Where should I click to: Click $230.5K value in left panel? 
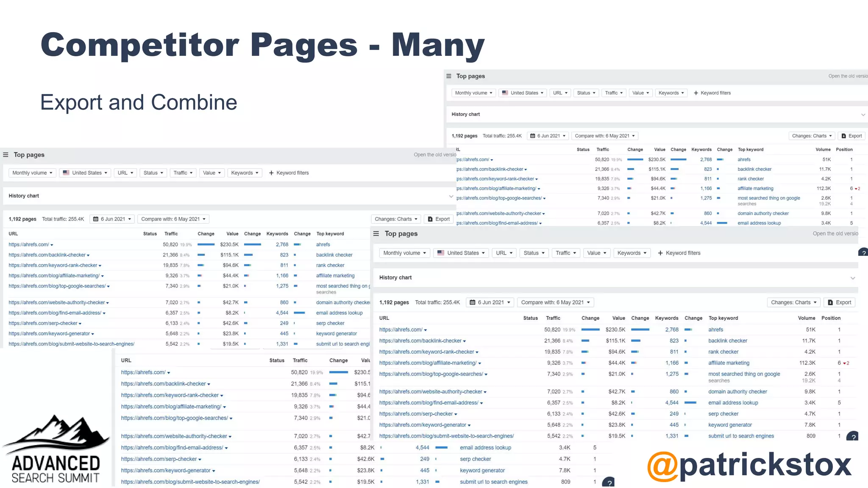coord(229,245)
